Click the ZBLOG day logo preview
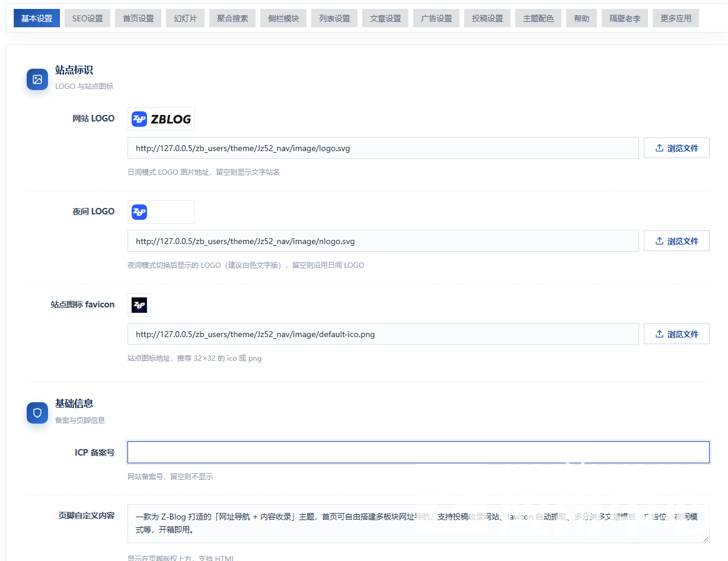 click(x=161, y=119)
